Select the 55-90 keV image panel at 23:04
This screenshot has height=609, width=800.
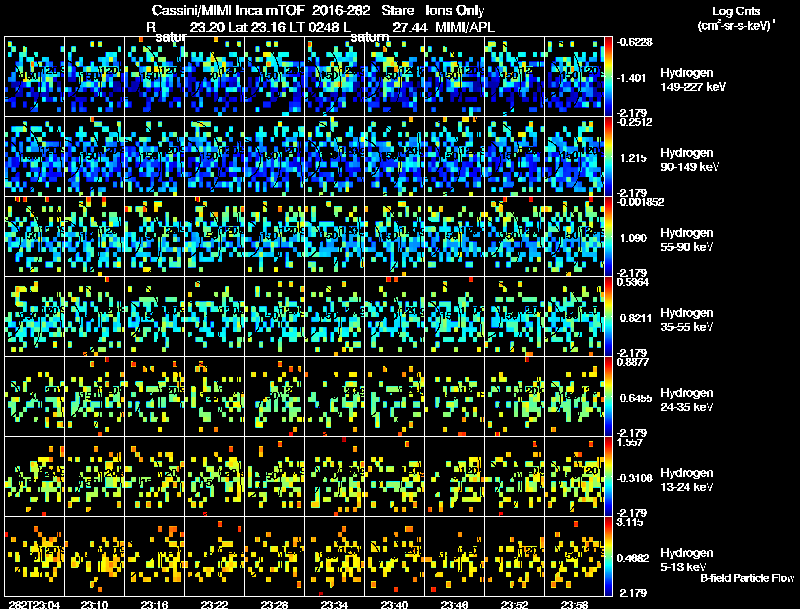pyautogui.click(x=35, y=237)
